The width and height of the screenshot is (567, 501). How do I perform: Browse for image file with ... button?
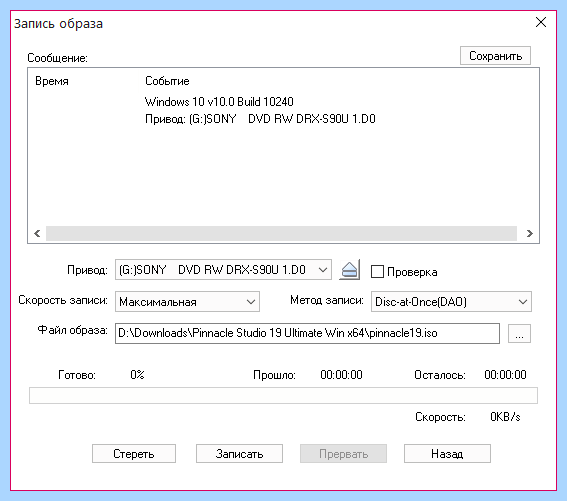point(519,334)
